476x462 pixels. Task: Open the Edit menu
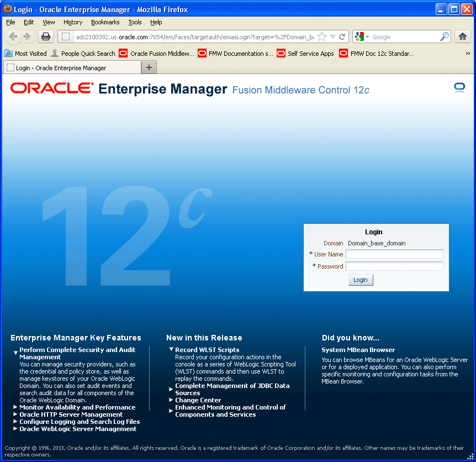pos(29,22)
